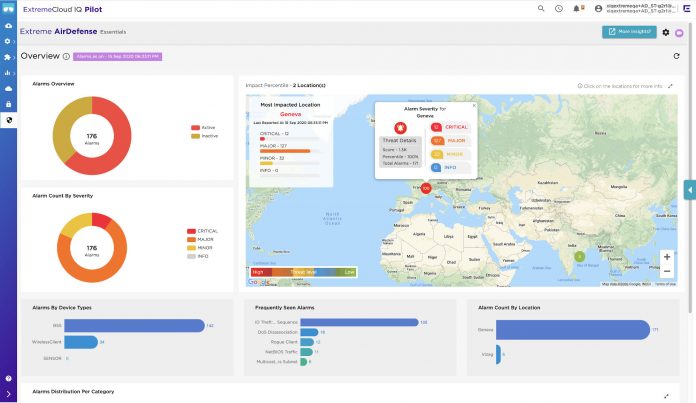Expand the Alarms Distribution Per Category panel

[x=667, y=396]
